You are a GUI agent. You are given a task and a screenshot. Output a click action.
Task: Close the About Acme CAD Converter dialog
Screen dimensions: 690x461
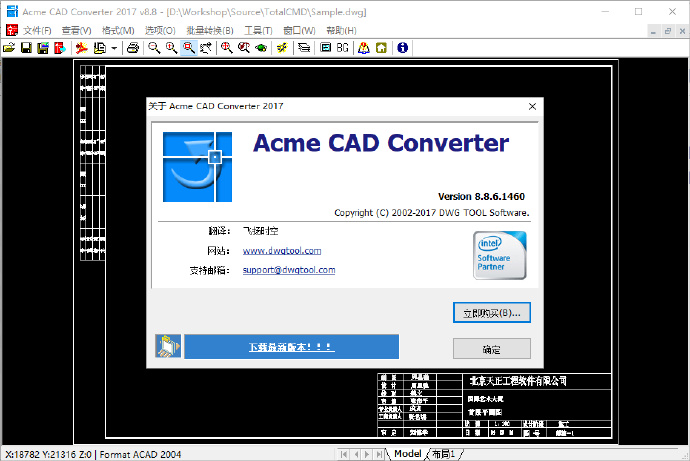(532, 106)
